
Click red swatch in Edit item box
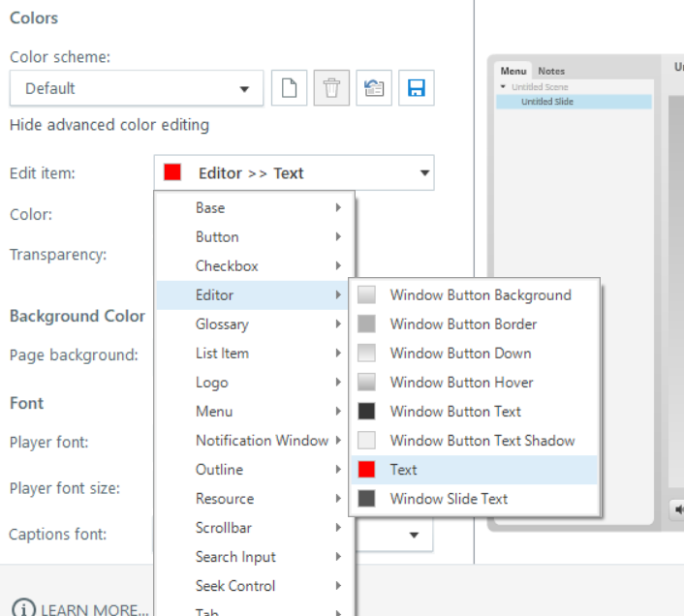172,172
